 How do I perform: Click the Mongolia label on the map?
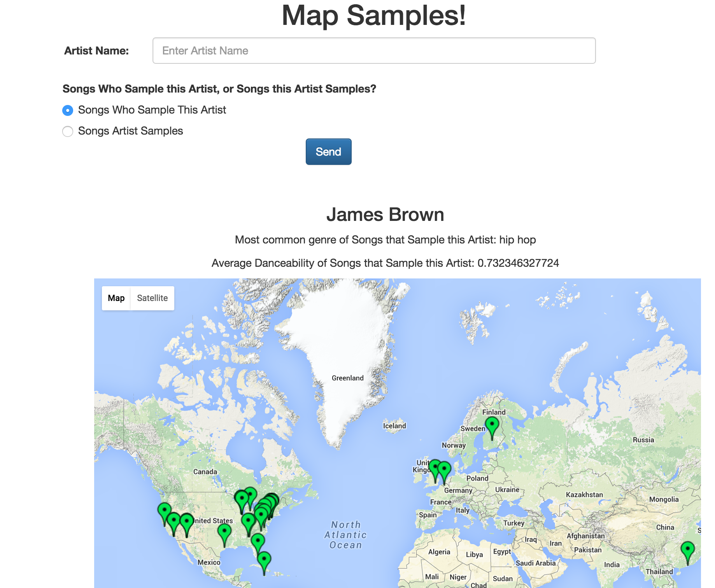tap(664, 499)
